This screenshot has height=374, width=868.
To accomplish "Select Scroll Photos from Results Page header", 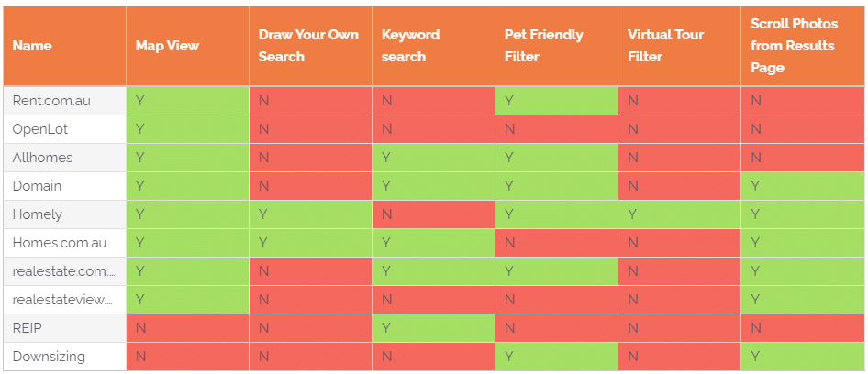I will pyautogui.click(x=803, y=46).
